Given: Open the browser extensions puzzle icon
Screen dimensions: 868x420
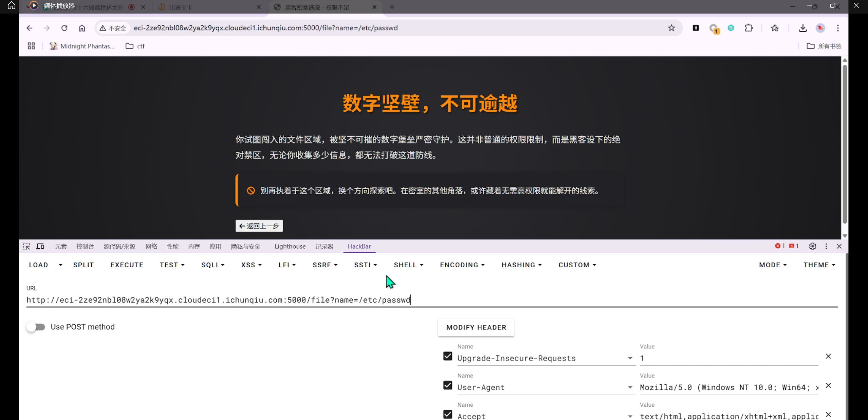Looking at the screenshot, I should pos(749,28).
